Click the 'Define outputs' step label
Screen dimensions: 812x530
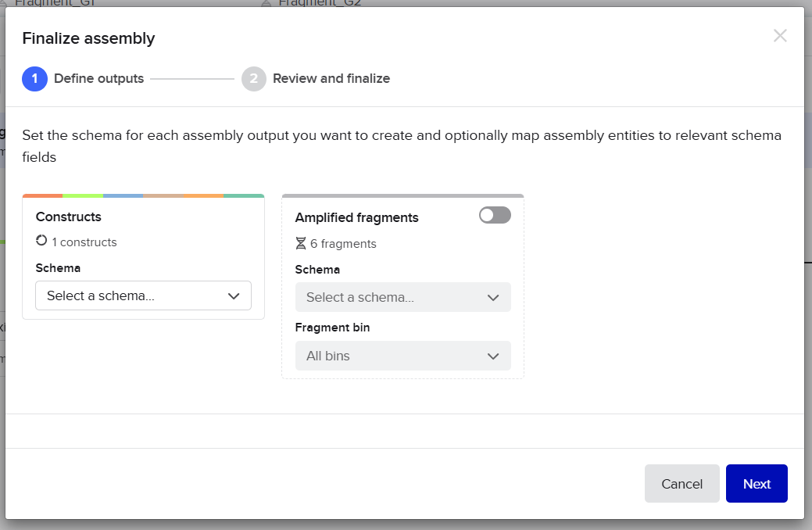99,79
